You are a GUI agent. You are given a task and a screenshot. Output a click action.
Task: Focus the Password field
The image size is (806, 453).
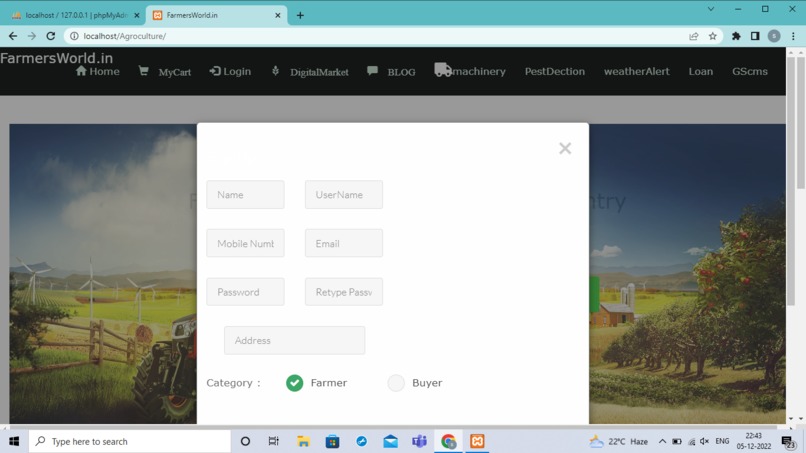click(245, 292)
